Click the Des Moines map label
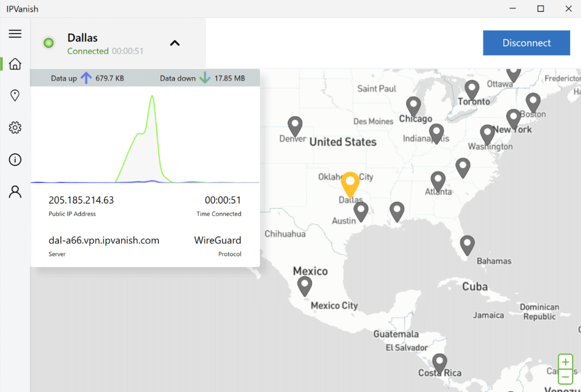 373,121
